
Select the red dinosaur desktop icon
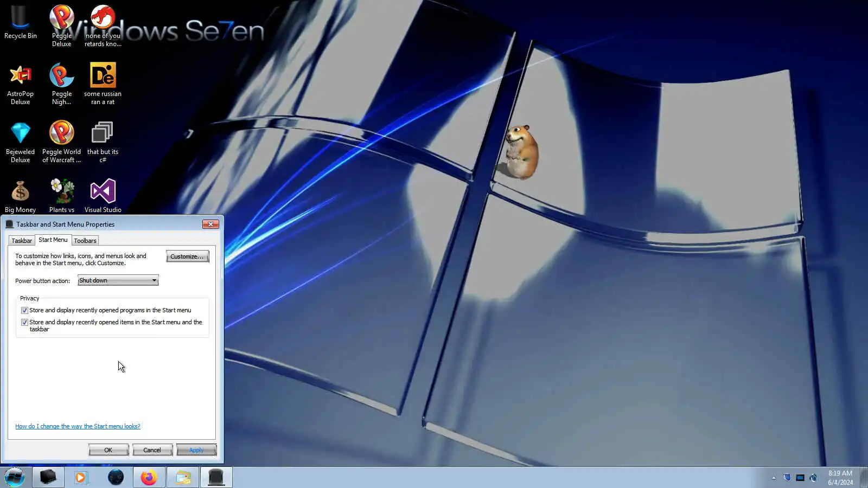(x=103, y=25)
